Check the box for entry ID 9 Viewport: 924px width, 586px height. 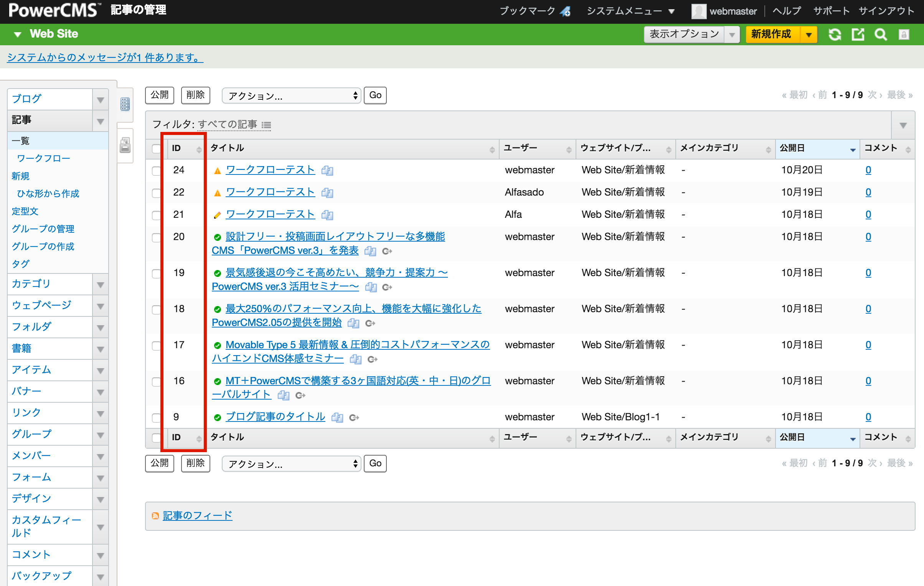coord(156,418)
